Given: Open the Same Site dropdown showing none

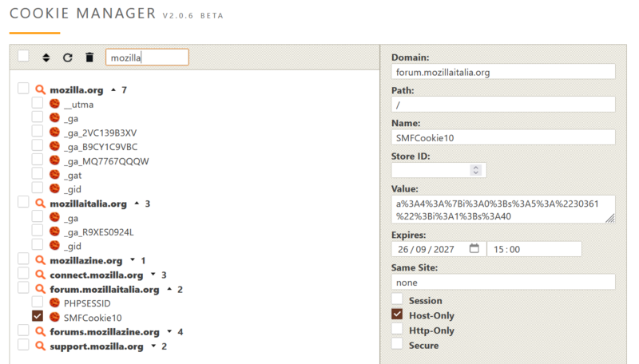Looking at the screenshot, I should tap(503, 282).
